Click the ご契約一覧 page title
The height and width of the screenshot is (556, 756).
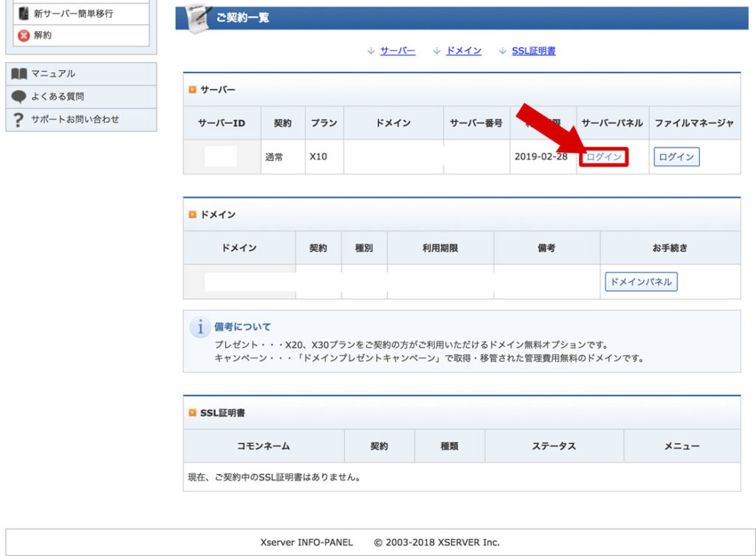click(242, 18)
